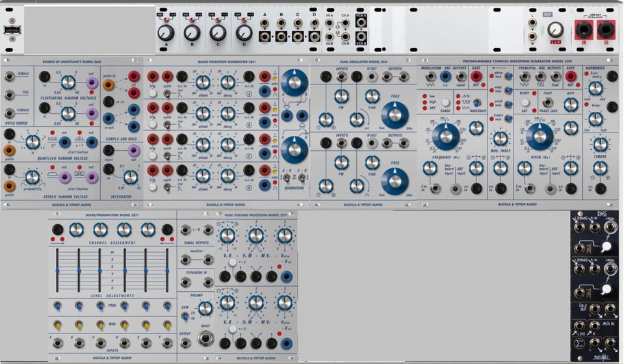Click the blue output jack of function generator B
Image resolution: width=624 pixels, height=364 pixels.
click(x=265, y=122)
